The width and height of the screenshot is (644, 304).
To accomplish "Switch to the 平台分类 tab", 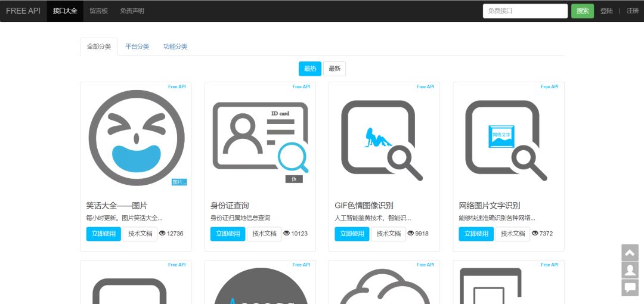I will 137,46.
